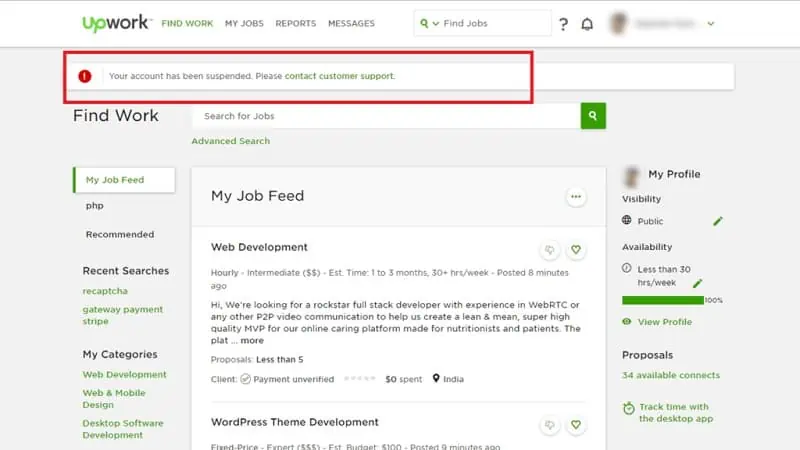
Task: Click the client star rating
Action: tap(360, 379)
